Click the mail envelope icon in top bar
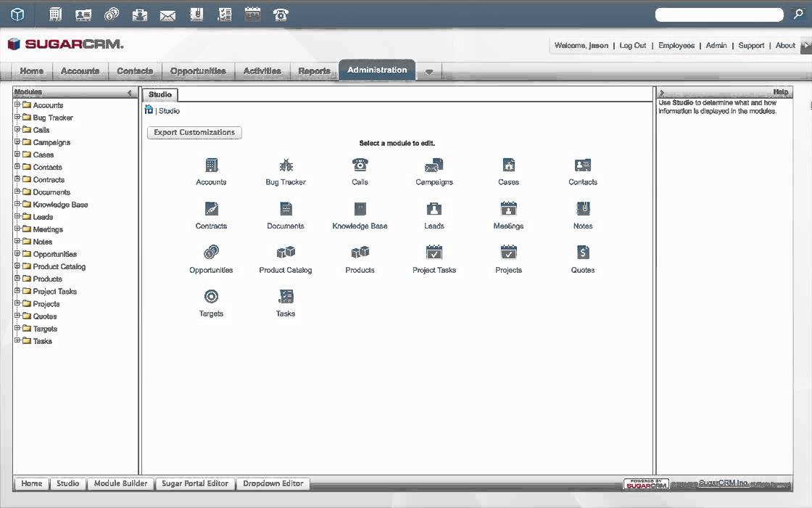This screenshot has height=508, width=812. point(167,16)
